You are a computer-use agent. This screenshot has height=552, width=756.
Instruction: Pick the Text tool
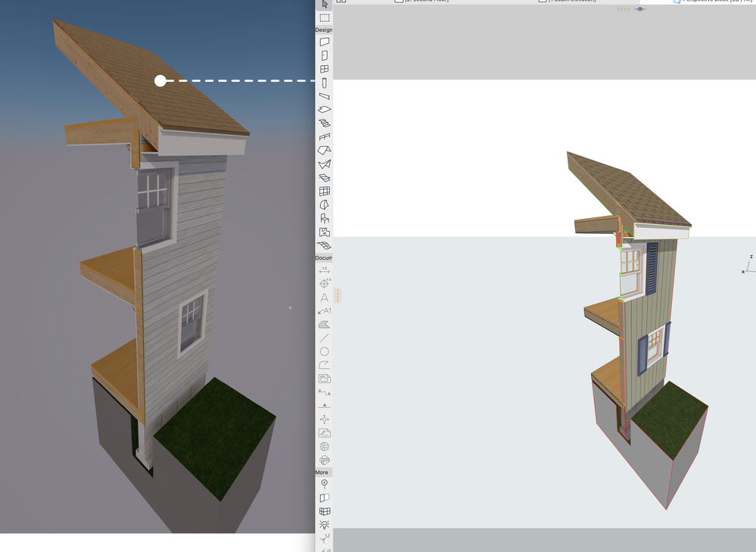[x=325, y=298]
